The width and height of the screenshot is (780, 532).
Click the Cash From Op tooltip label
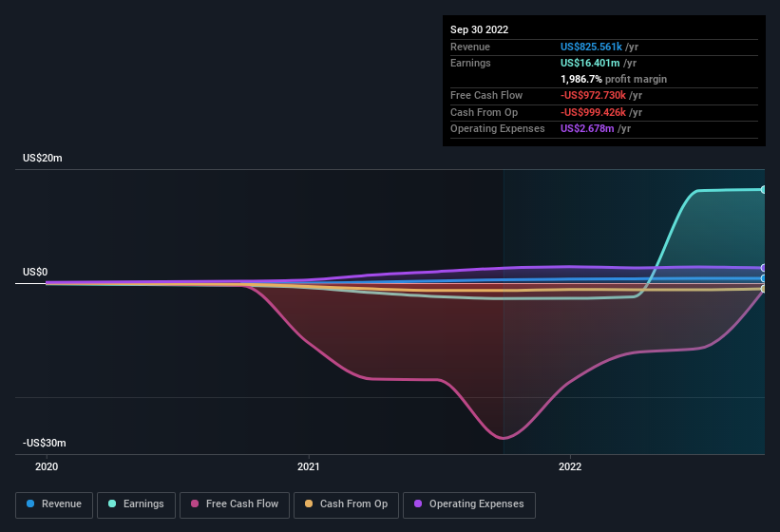point(484,112)
